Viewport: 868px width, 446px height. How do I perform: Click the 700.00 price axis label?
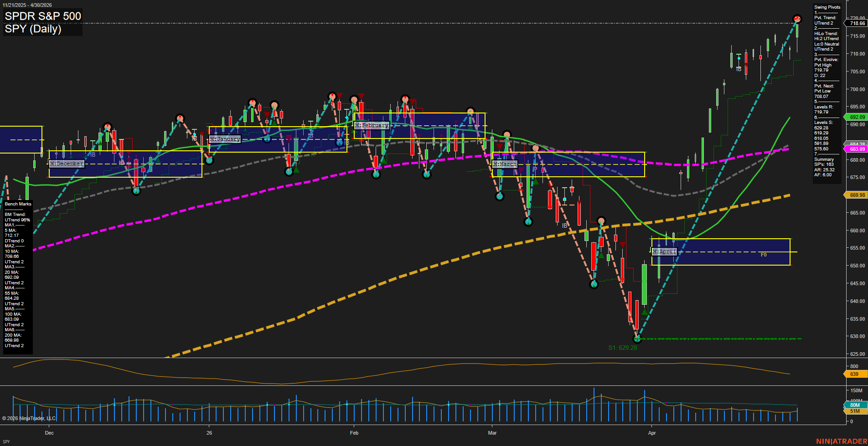[x=857, y=89]
